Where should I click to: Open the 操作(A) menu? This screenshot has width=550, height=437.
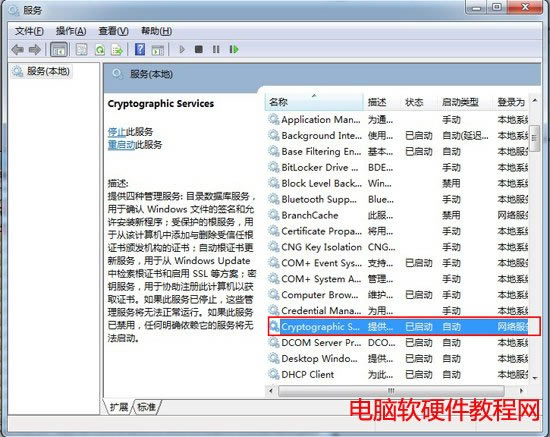71,31
